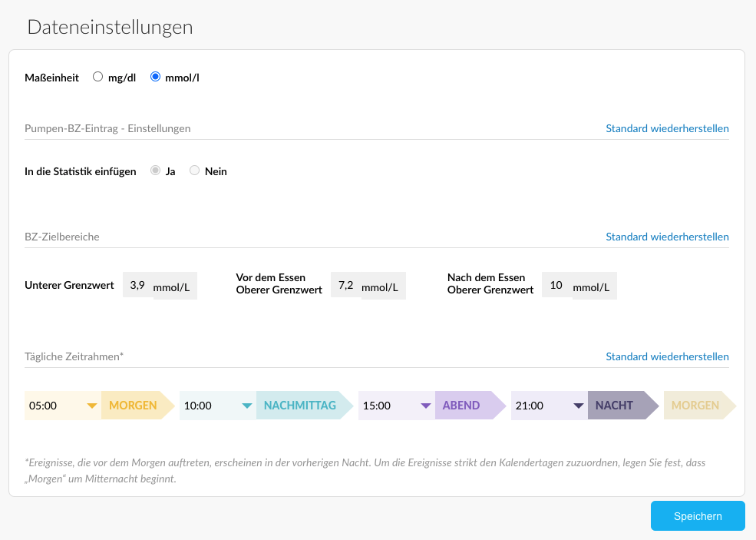This screenshot has height=540, width=756.
Task: Click the purple ABEND time frame label
Action: (462, 406)
